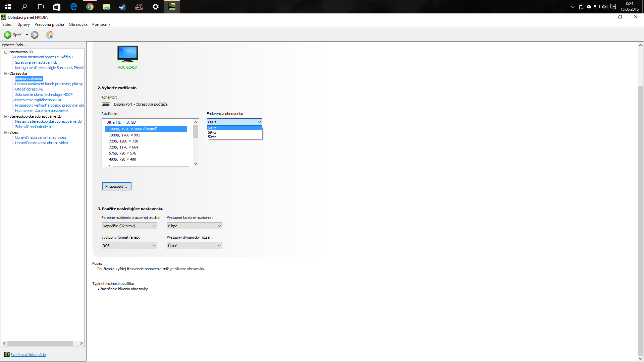
Task: Launch Google Chrome from the taskbar
Action: coord(90,7)
